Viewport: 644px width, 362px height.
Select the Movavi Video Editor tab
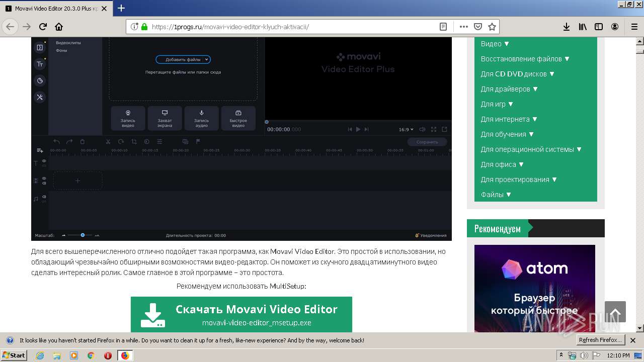click(x=56, y=9)
